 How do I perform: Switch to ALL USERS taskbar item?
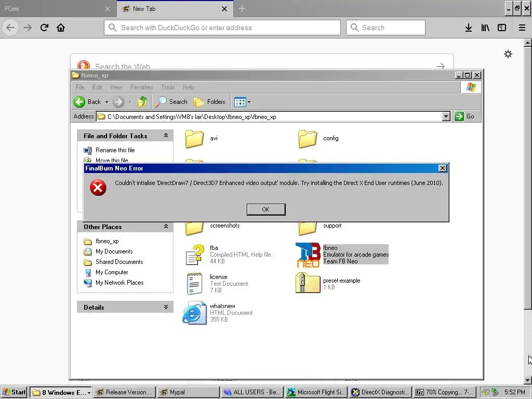pyautogui.click(x=252, y=393)
